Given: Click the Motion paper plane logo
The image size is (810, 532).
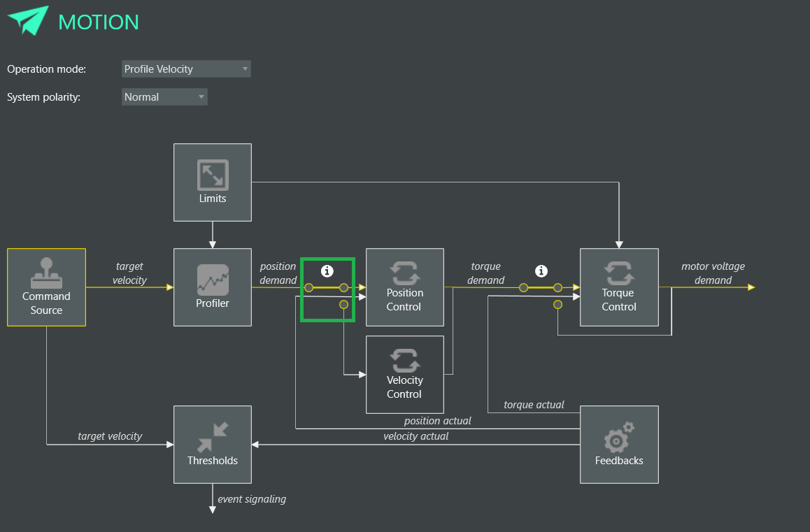Looking at the screenshot, I should [x=28, y=20].
